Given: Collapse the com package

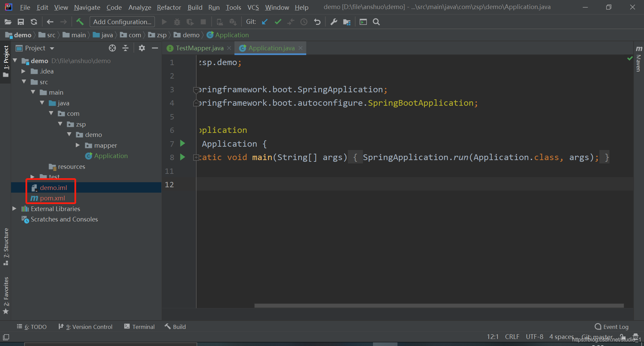Looking at the screenshot, I should (51, 113).
